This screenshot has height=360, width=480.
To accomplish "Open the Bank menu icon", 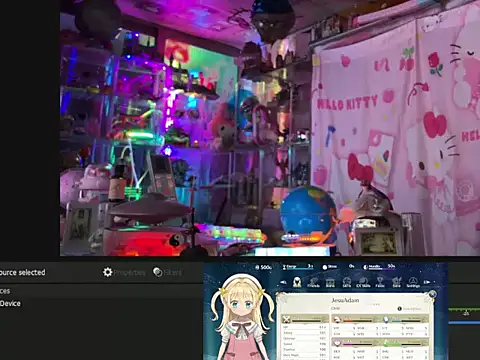I will point(330,283).
